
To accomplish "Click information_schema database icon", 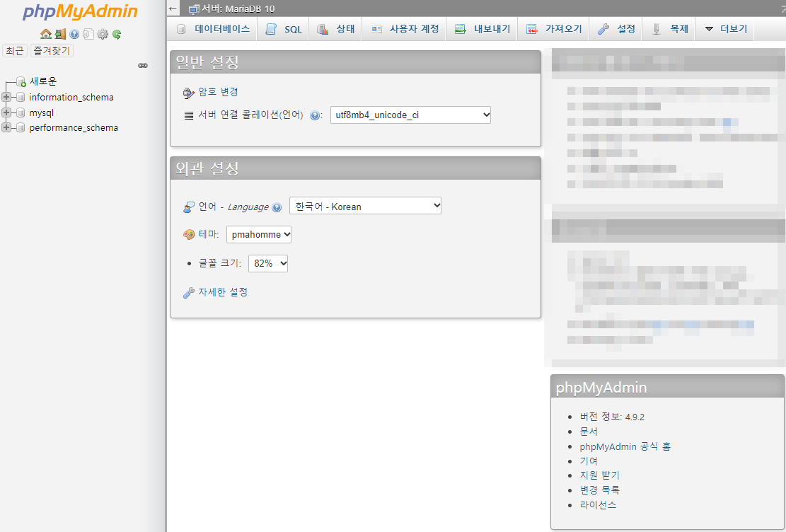I will tap(21, 98).
